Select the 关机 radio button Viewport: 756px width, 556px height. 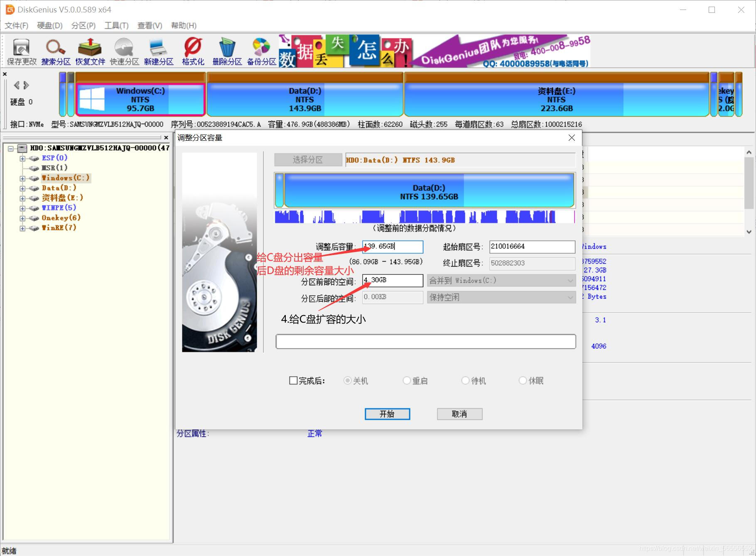click(347, 380)
